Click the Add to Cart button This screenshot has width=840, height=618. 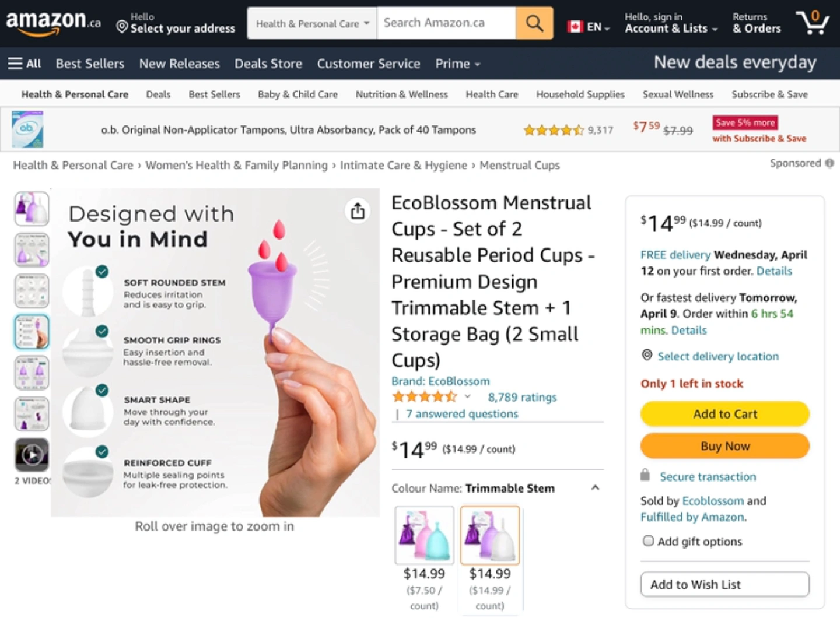(724, 414)
